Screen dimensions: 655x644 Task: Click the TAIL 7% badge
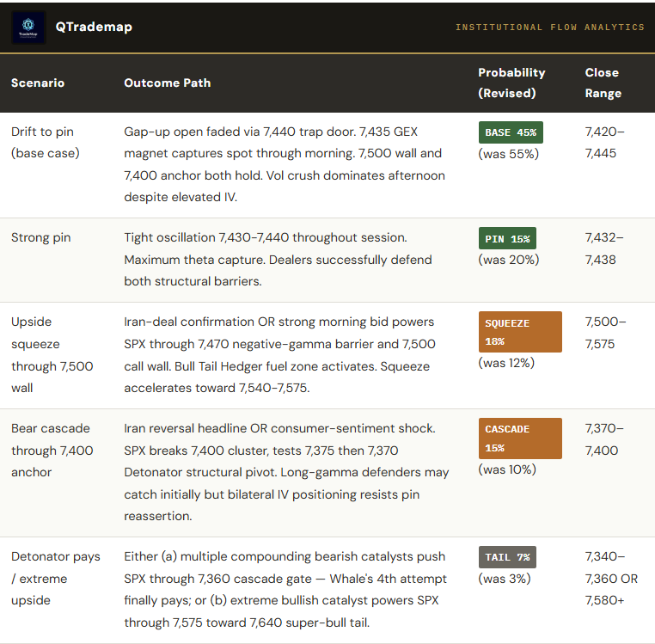pos(507,557)
